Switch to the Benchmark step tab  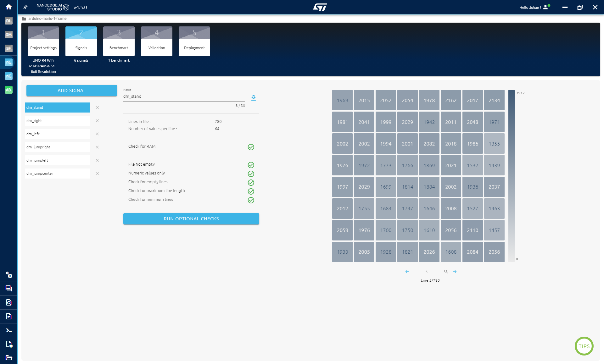119,41
